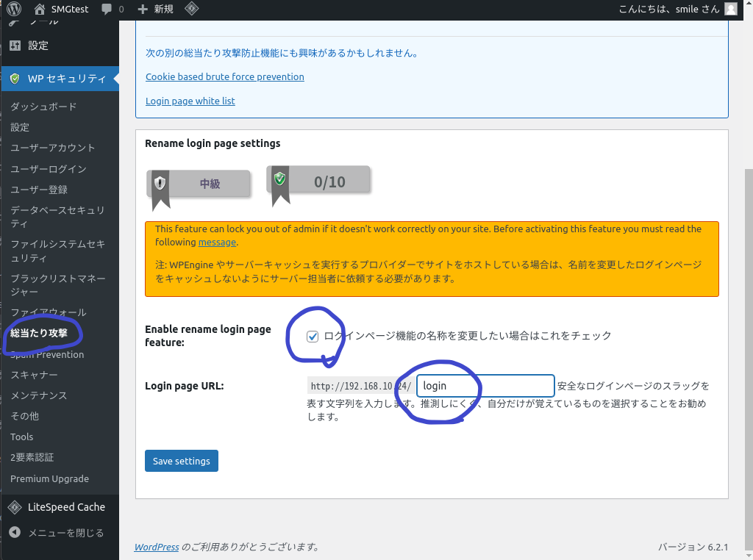Toggle the Enable rename login page checkbox
The width and height of the screenshot is (753, 560).
pos(313,337)
